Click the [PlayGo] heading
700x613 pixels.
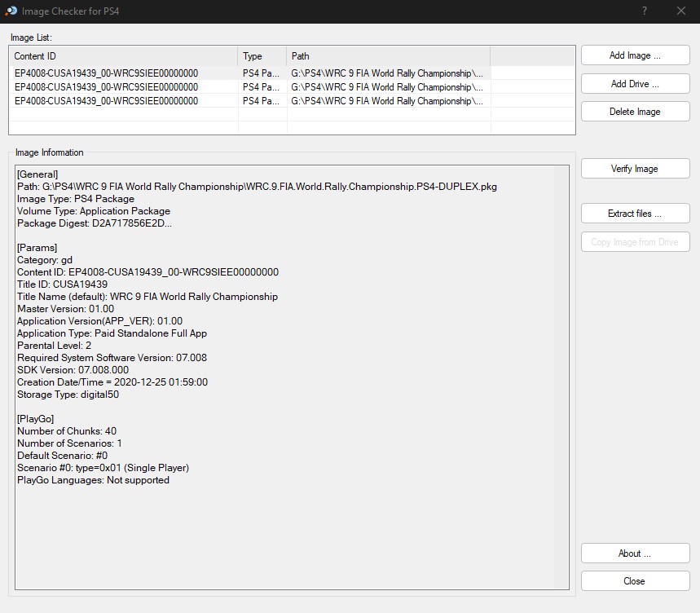pos(35,419)
